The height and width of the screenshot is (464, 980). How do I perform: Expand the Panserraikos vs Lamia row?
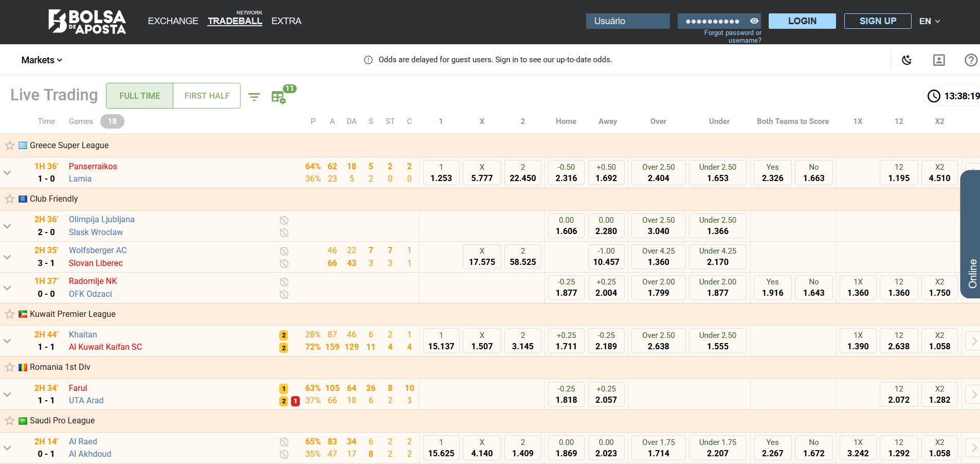coord(7,173)
